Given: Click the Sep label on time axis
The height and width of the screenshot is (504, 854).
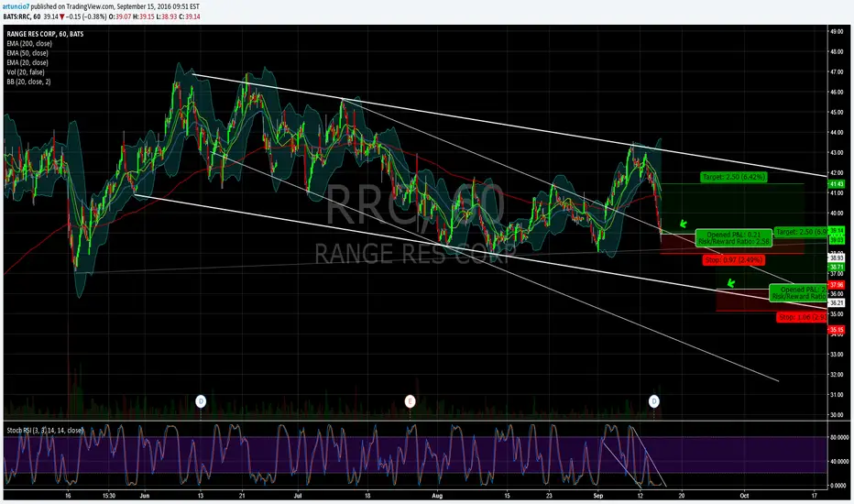Looking at the screenshot, I should [x=598, y=495].
